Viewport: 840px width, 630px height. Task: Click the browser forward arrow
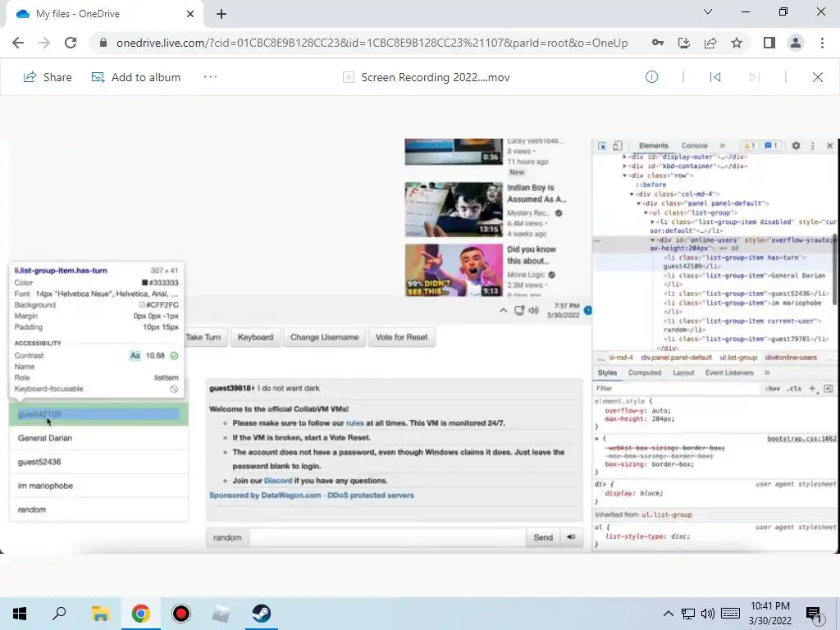pos(44,43)
